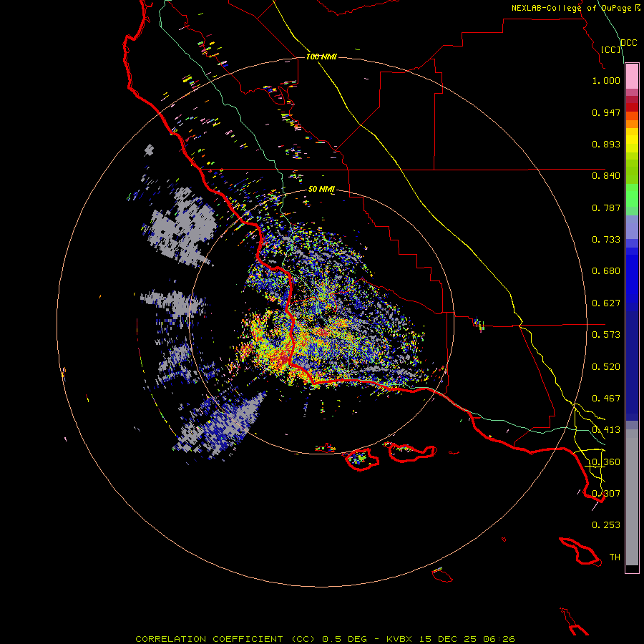Pick the dark navy segment of the color bar

point(632,362)
